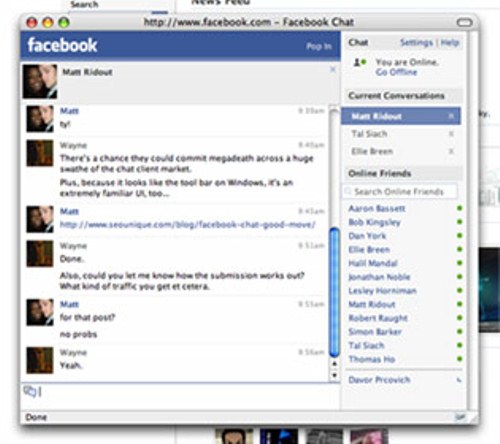Close the Matt Ridout chat header
500x444 pixels.
(333, 69)
